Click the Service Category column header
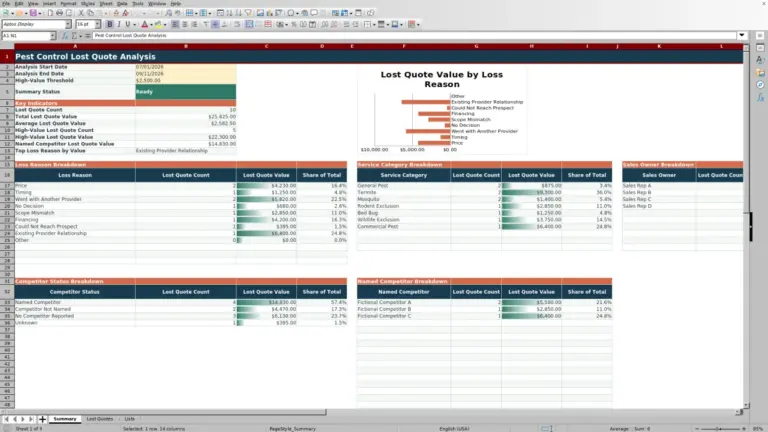This screenshot has height=432, width=768. [404, 175]
